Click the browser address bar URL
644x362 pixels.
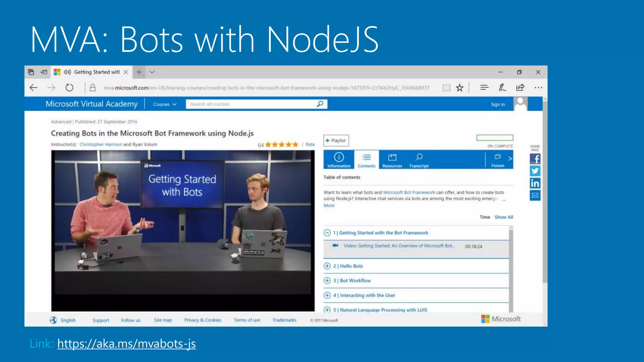click(267, 88)
